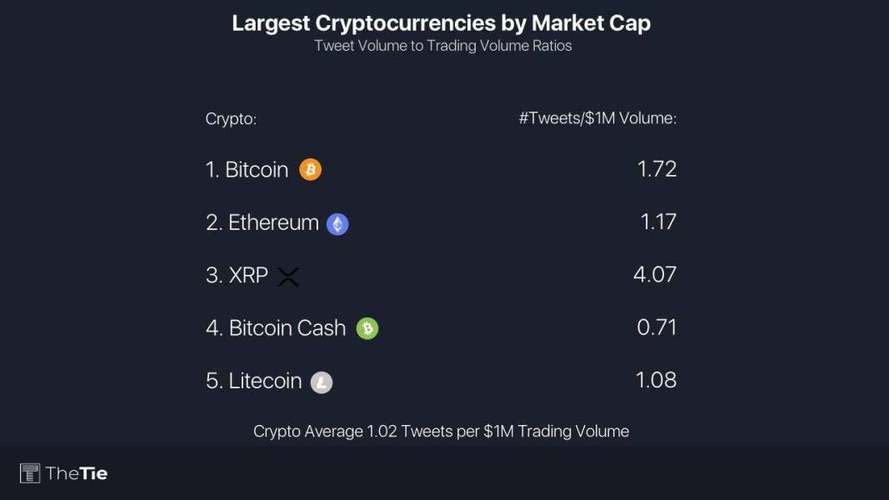Select the silver Litecoin icon

point(321,382)
